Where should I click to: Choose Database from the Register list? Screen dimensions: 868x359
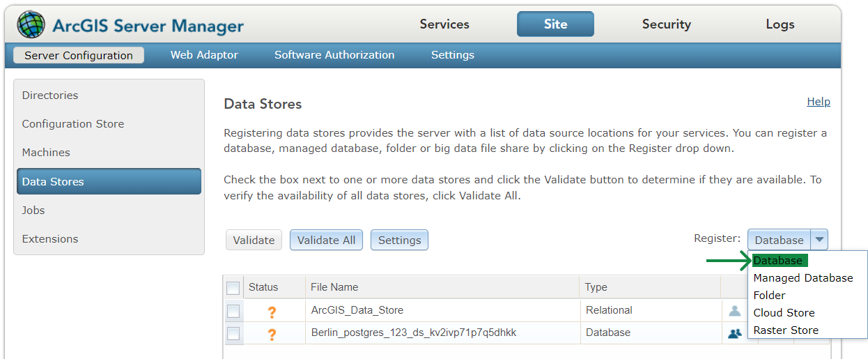click(x=777, y=261)
